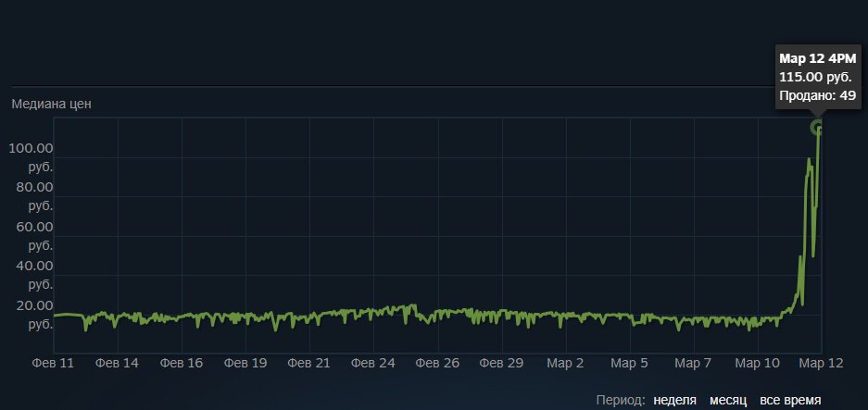
Task: Click the 'Фев 16' date label
Action: tap(182, 363)
